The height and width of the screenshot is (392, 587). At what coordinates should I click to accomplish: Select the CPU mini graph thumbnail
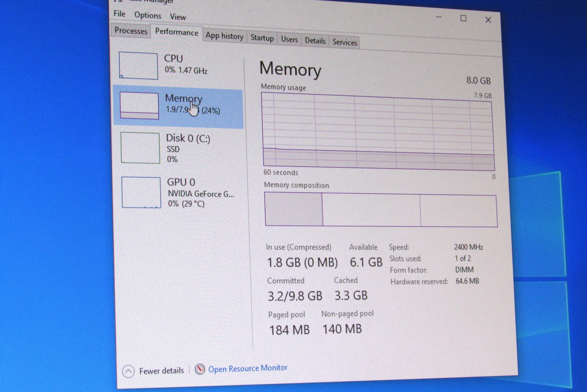point(138,66)
